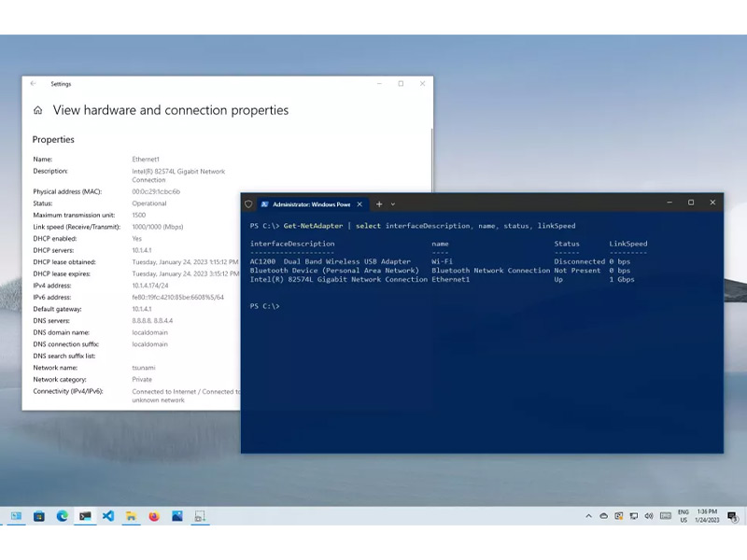
Task: Open the Snipping Tool taskbar icon
Action: pyautogui.click(x=200, y=516)
